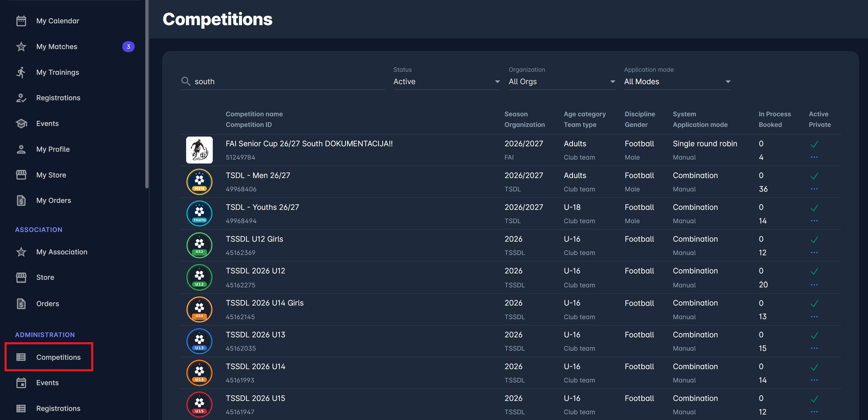Open the TSDL - Youths 26/27 competition
Viewport: 868px width, 420px height.
pyautogui.click(x=262, y=207)
